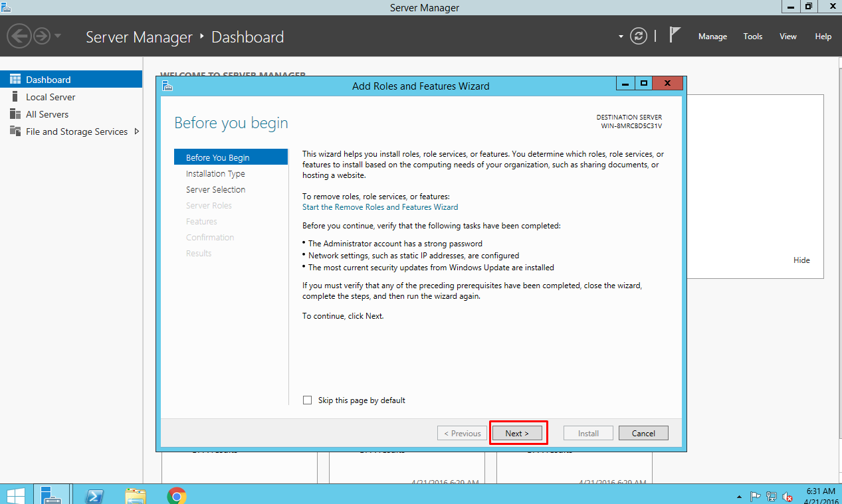Click the Action Center flag tray icon

pos(756,496)
